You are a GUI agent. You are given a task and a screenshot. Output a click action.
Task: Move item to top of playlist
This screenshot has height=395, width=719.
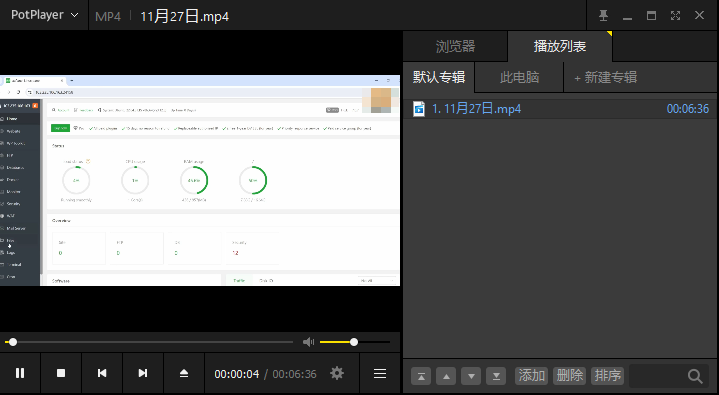(x=421, y=376)
